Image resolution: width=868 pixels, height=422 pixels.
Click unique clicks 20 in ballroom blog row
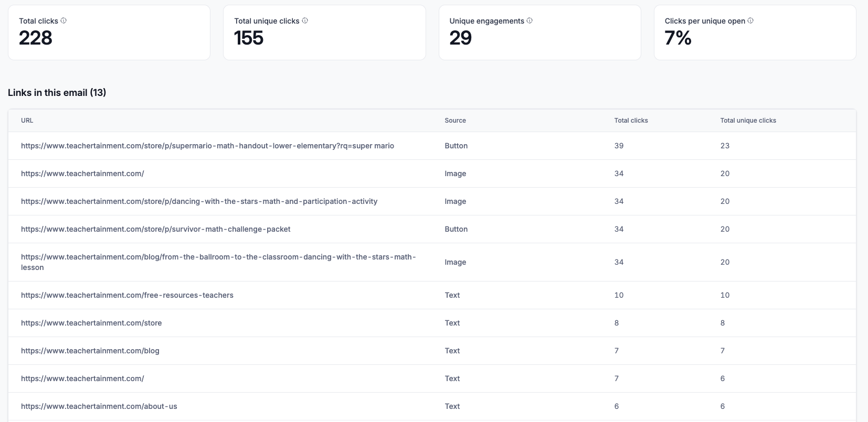725,262
